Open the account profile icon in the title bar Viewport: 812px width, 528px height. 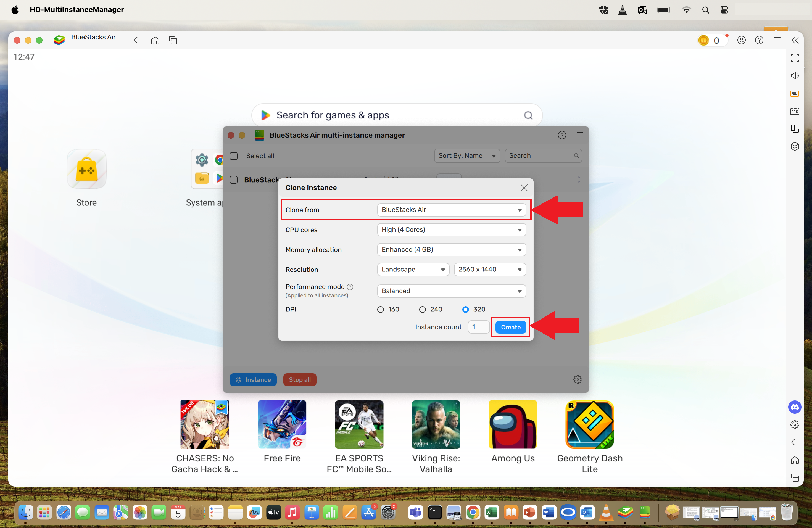tap(741, 40)
